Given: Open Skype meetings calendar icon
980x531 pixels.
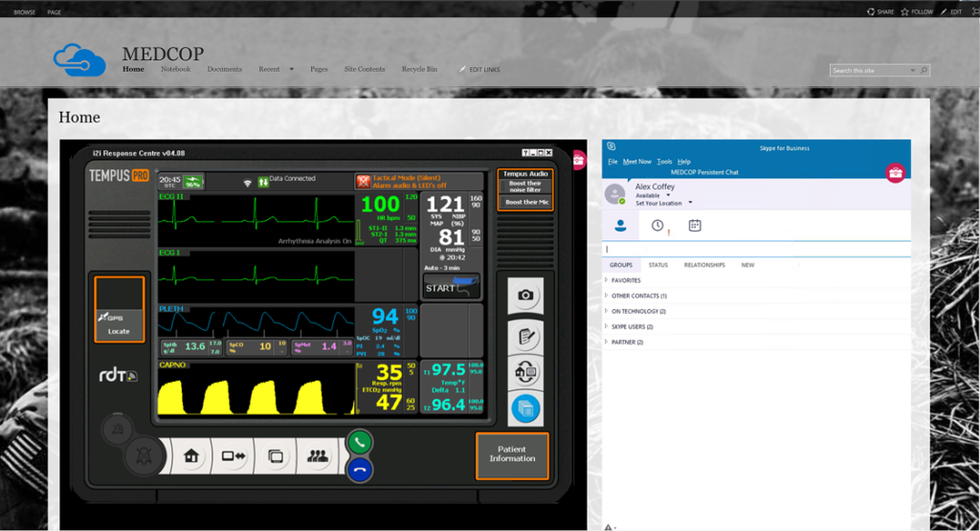Looking at the screenshot, I should [695, 225].
